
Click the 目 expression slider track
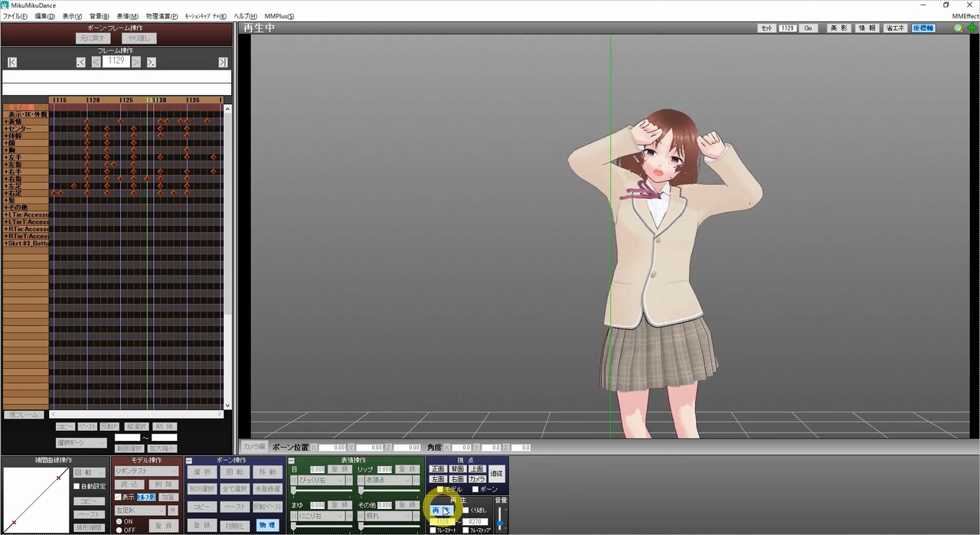323,491
